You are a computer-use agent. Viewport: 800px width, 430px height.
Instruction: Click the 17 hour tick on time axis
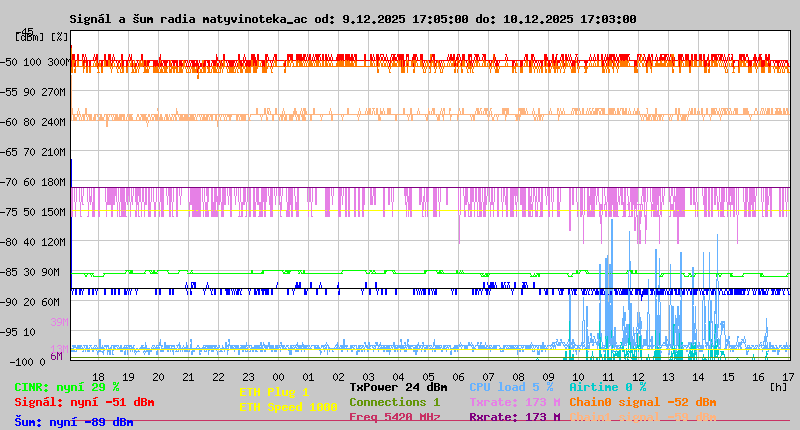click(x=788, y=377)
